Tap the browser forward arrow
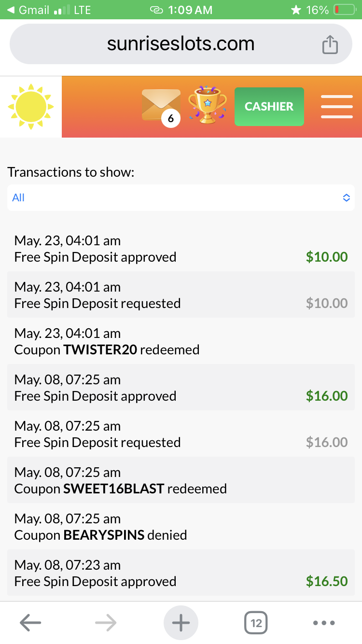The height and width of the screenshot is (644, 362). (x=106, y=623)
